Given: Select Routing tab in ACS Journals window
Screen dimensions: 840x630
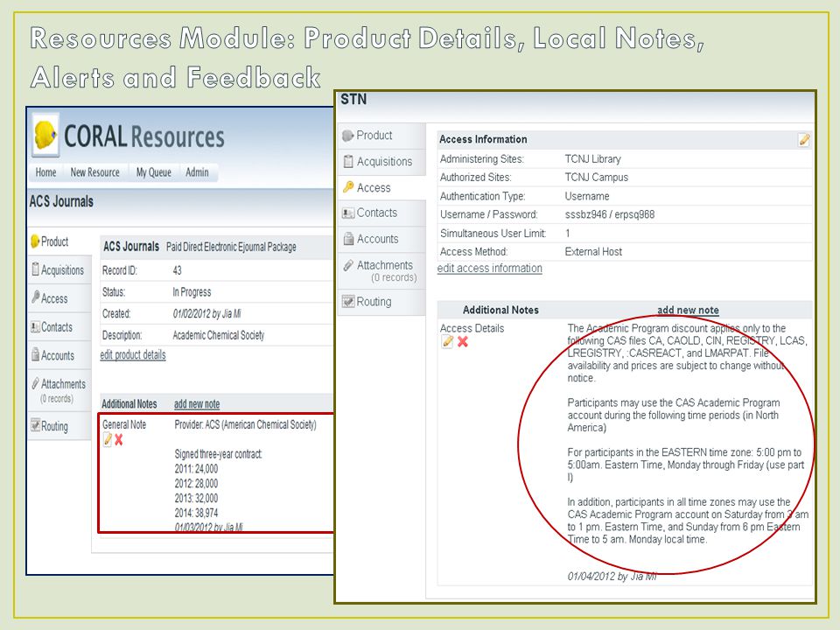Looking at the screenshot, I should [x=59, y=426].
